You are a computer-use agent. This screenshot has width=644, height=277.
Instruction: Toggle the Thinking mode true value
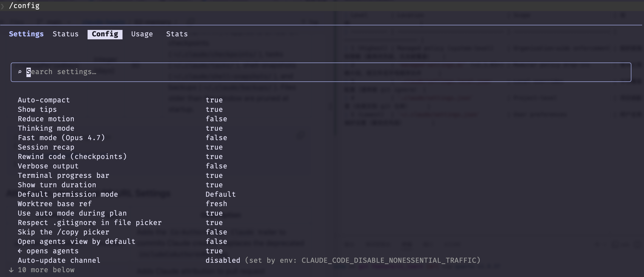point(214,128)
